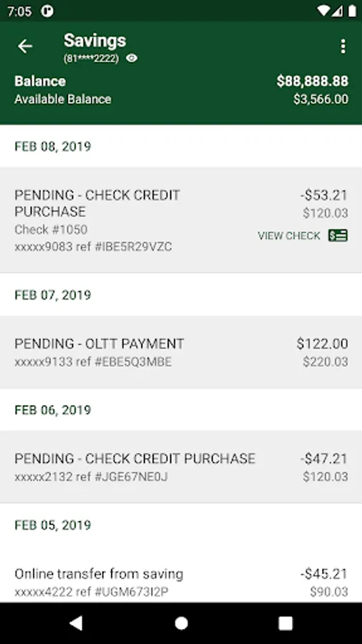The width and height of the screenshot is (362, 644).
Task: Open the three-dot overflow menu
Action: 343,47
